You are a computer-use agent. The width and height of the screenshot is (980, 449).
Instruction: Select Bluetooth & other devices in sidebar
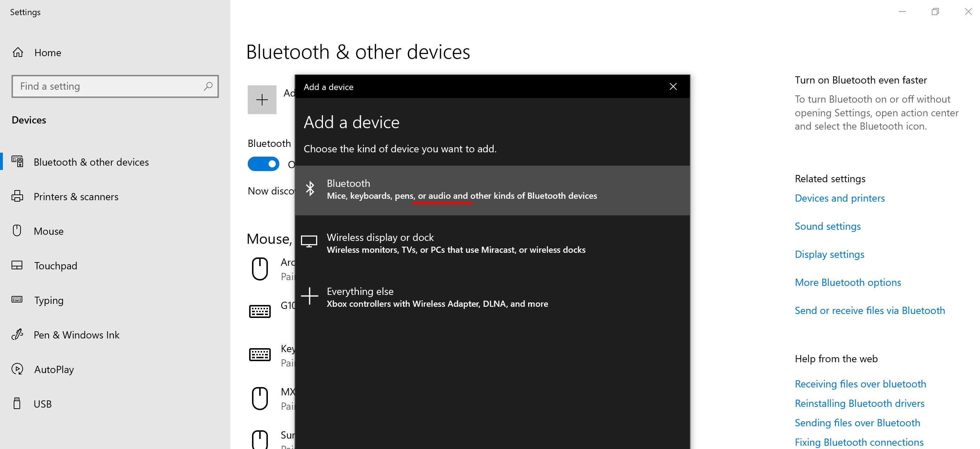point(91,162)
